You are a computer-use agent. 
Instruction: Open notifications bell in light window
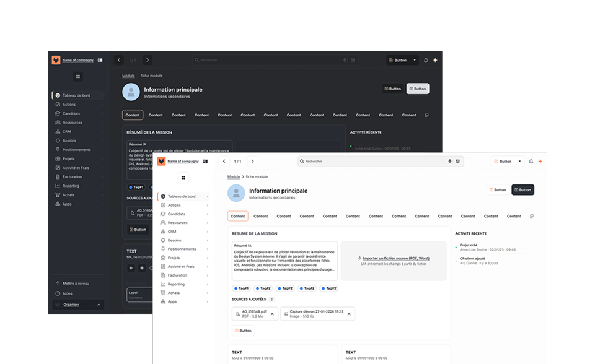coord(531,161)
